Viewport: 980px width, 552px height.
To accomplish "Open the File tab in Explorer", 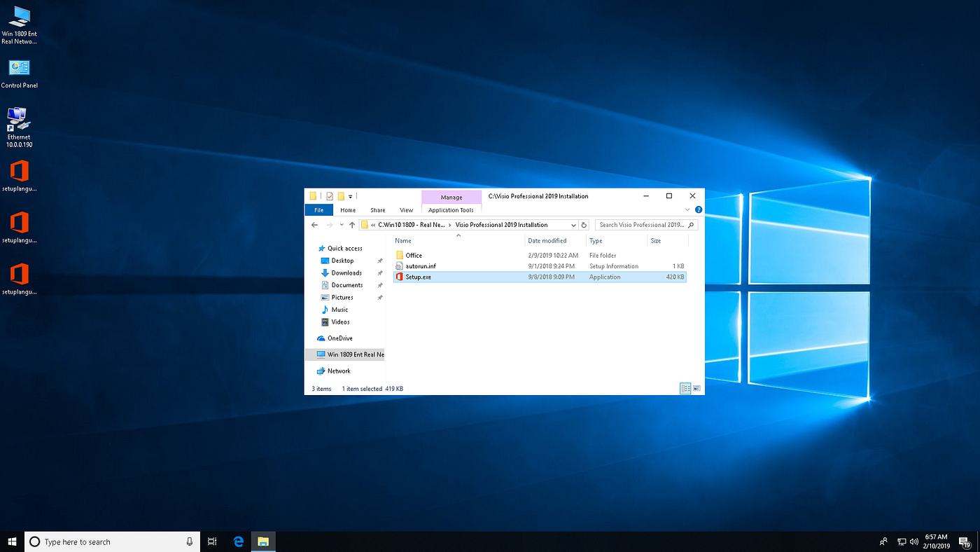I will point(318,210).
